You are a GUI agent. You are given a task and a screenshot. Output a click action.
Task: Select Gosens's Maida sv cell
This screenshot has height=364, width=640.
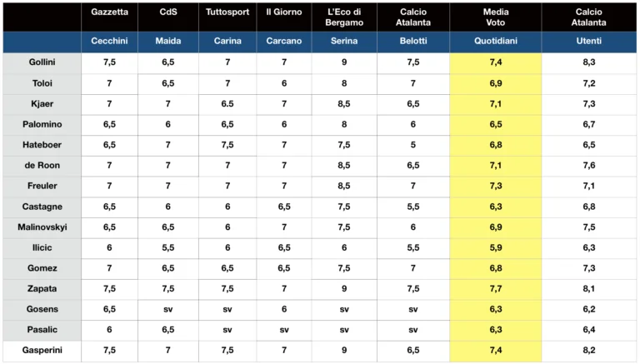click(x=168, y=309)
